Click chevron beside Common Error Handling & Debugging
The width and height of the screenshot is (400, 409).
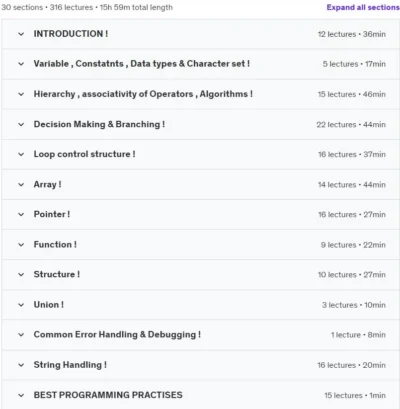21,335
